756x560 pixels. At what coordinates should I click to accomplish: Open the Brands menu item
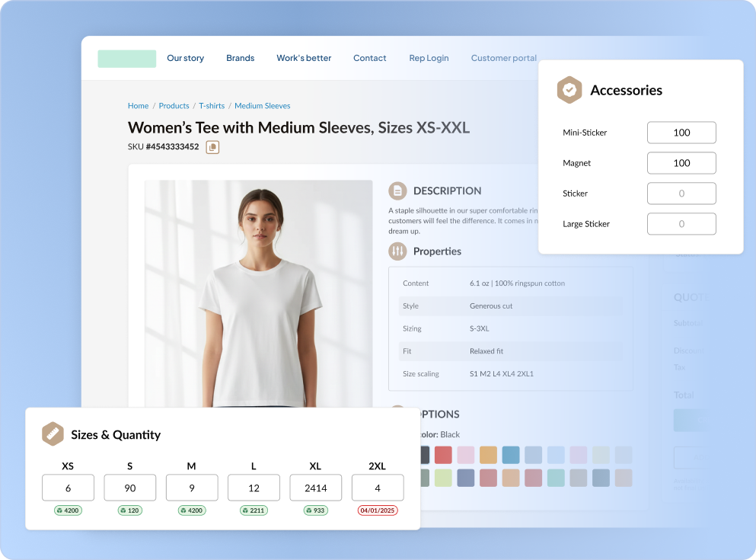(240, 58)
